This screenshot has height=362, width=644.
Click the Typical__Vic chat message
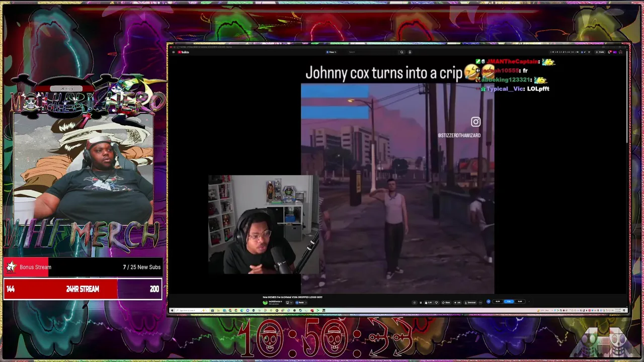click(x=515, y=89)
